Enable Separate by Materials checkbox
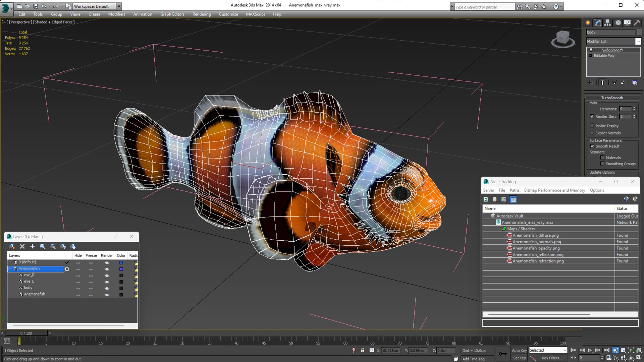 602,158
